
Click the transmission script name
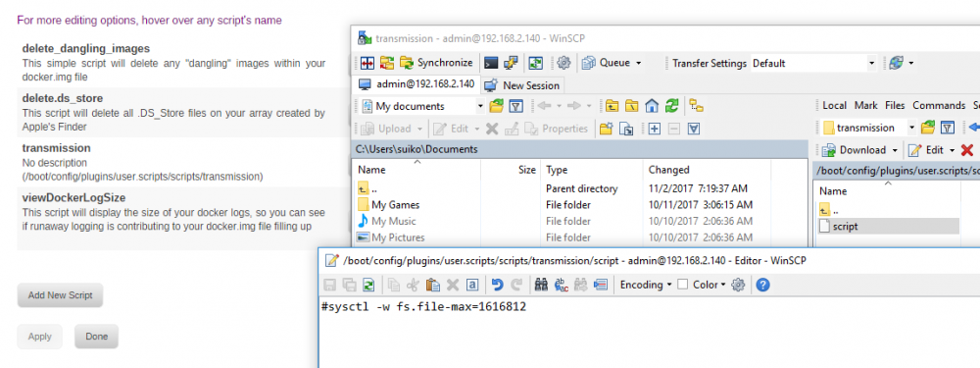56,148
